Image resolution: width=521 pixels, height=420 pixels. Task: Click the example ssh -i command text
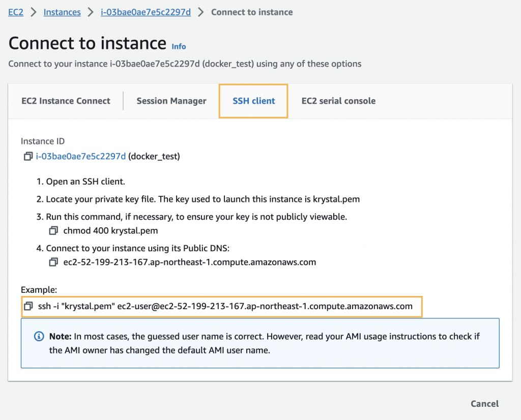(x=225, y=307)
